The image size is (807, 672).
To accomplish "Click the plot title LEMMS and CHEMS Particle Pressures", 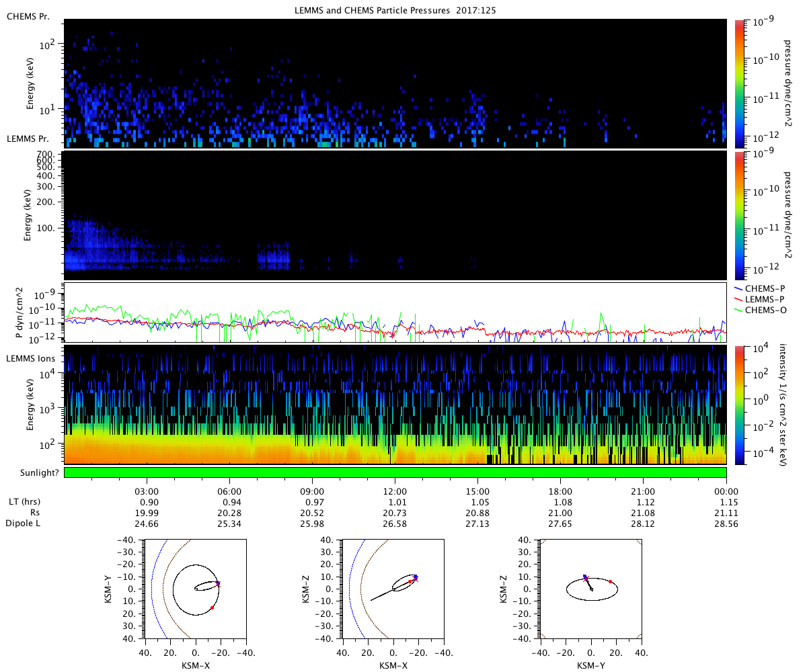I will tap(395, 11).
